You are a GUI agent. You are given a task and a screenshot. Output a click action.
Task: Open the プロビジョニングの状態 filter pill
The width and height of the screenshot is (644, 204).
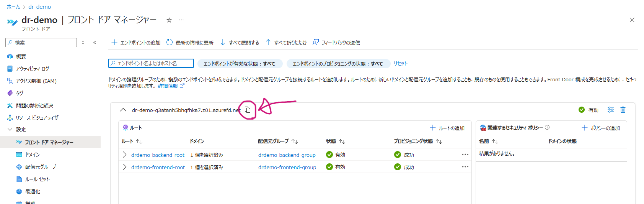(338, 64)
